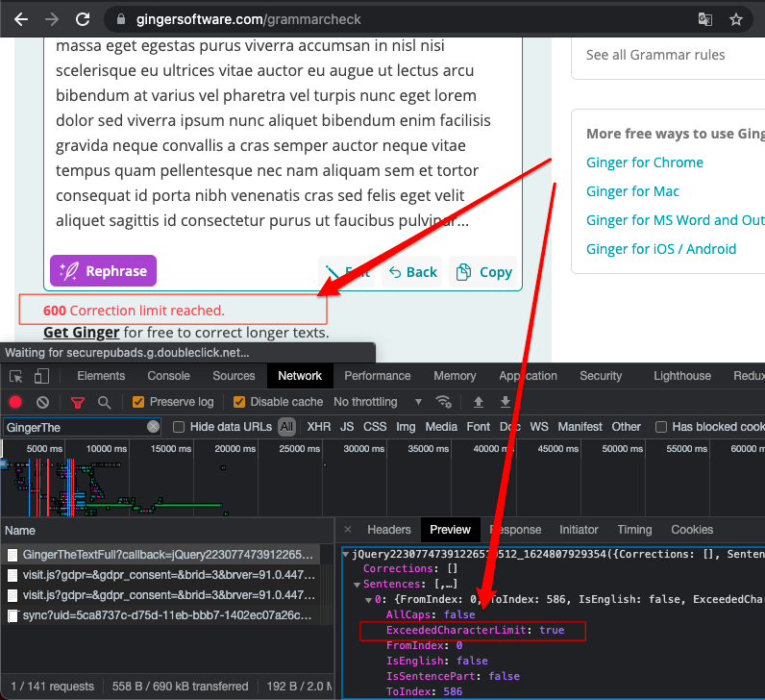This screenshot has width=765, height=700.
Task: Open the Preview details tab
Action: (x=450, y=530)
